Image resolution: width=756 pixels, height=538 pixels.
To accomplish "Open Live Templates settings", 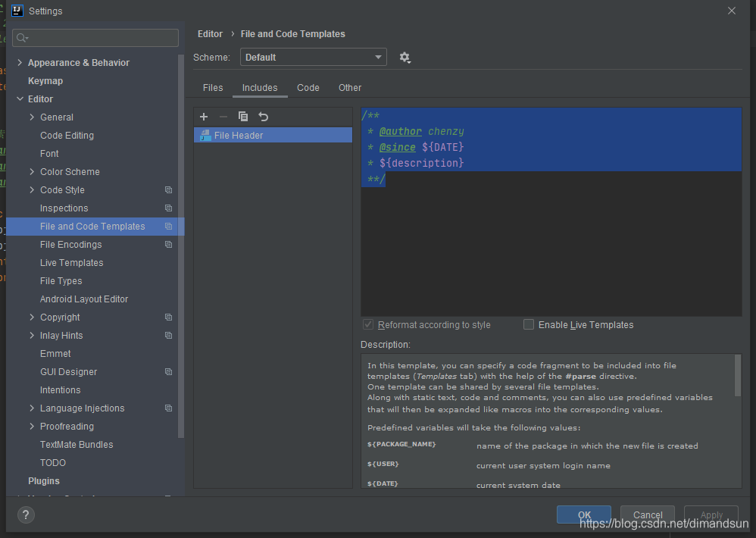I will (72, 263).
